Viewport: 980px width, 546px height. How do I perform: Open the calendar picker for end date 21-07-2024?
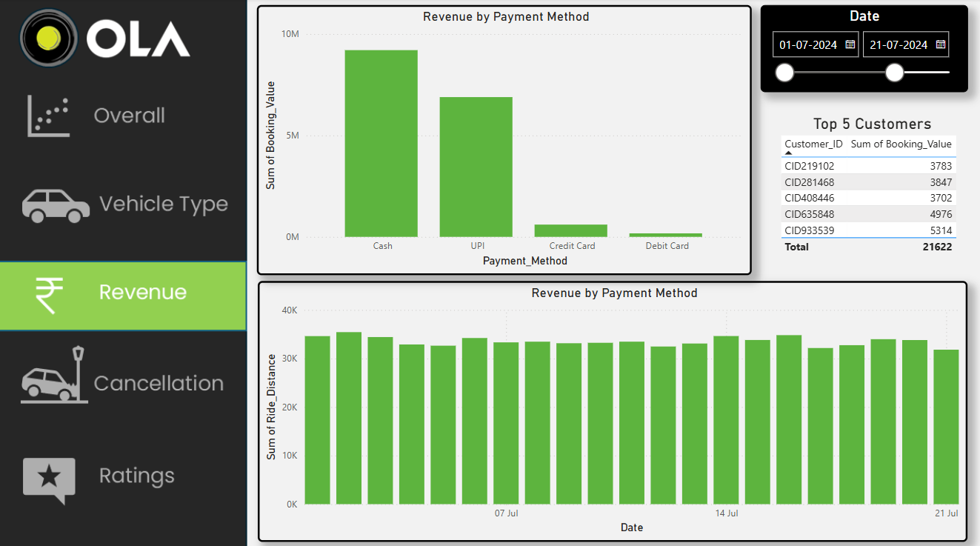(x=941, y=44)
